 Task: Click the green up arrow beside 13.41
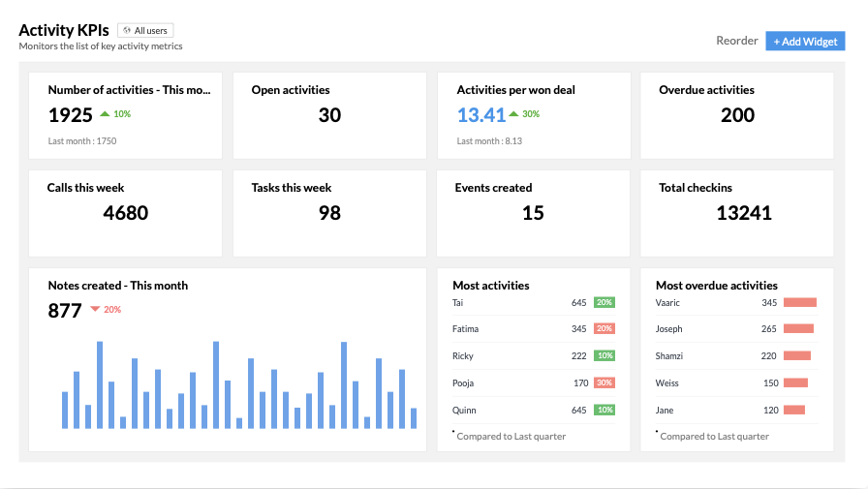pyautogui.click(x=514, y=114)
